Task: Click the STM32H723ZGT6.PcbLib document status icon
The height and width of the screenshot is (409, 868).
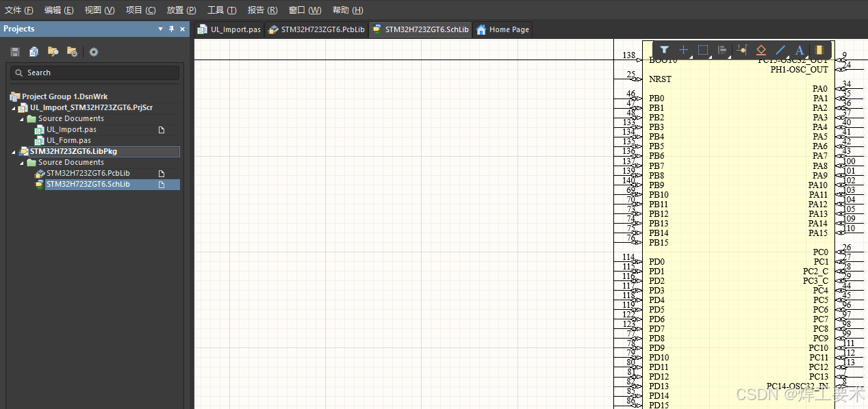Action: (162, 174)
